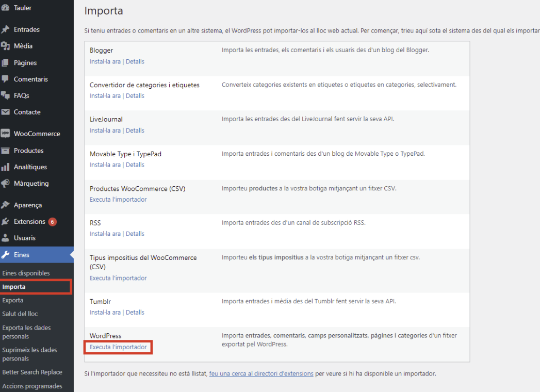Open the WooCommerce menu
The width and height of the screenshot is (540, 392).
pos(37,134)
